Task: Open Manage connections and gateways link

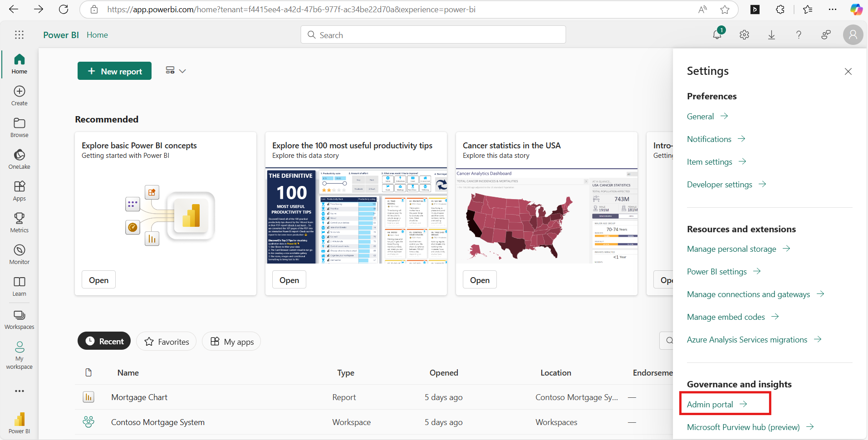Action: point(748,294)
